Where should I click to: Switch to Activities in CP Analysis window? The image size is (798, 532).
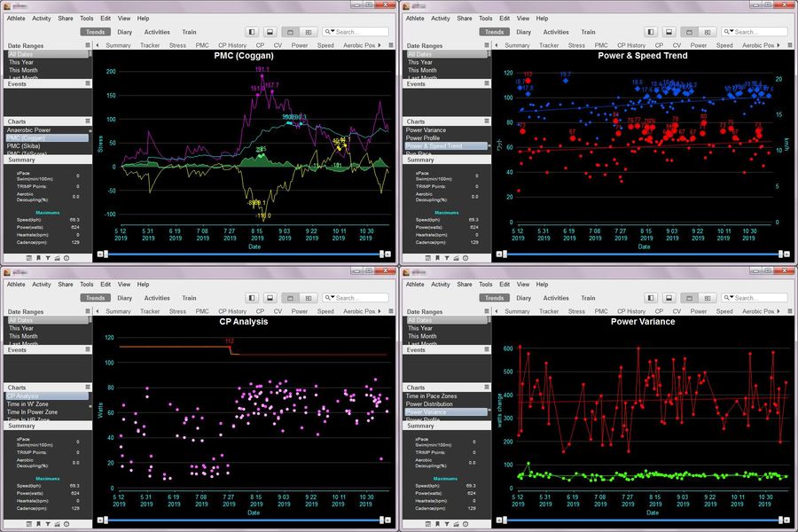157,298
